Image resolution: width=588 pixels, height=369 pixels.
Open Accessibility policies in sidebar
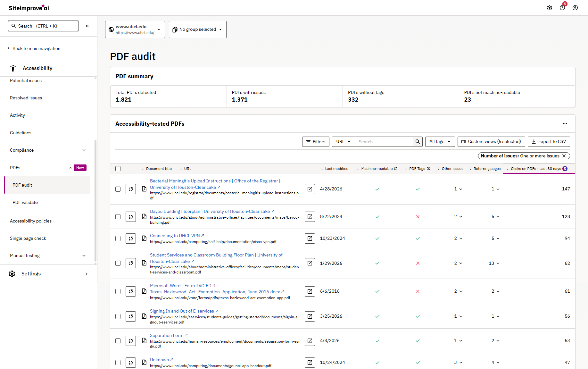point(31,221)
